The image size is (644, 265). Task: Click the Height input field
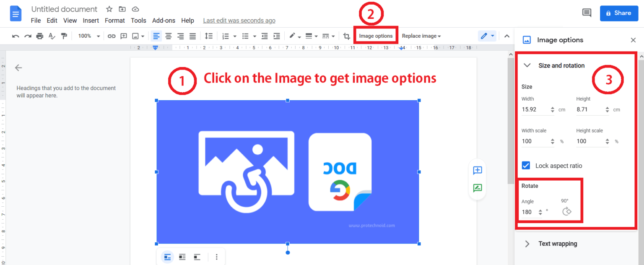pos(593,109)
